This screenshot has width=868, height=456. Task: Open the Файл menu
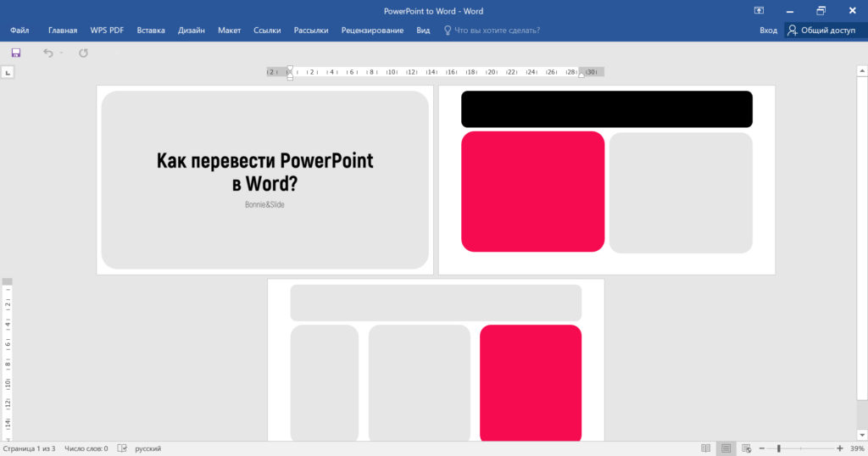(x=19, y=31)
